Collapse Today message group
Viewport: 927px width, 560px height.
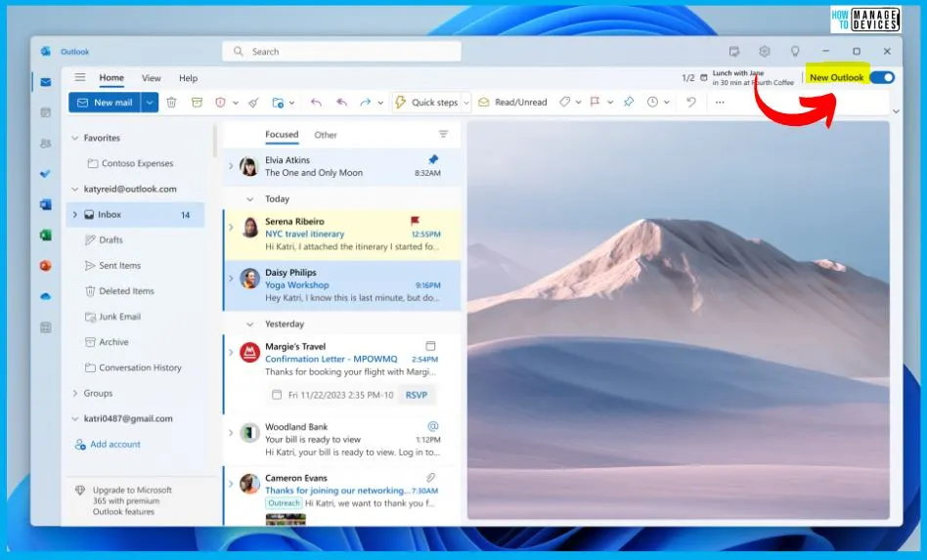point(250,199)
